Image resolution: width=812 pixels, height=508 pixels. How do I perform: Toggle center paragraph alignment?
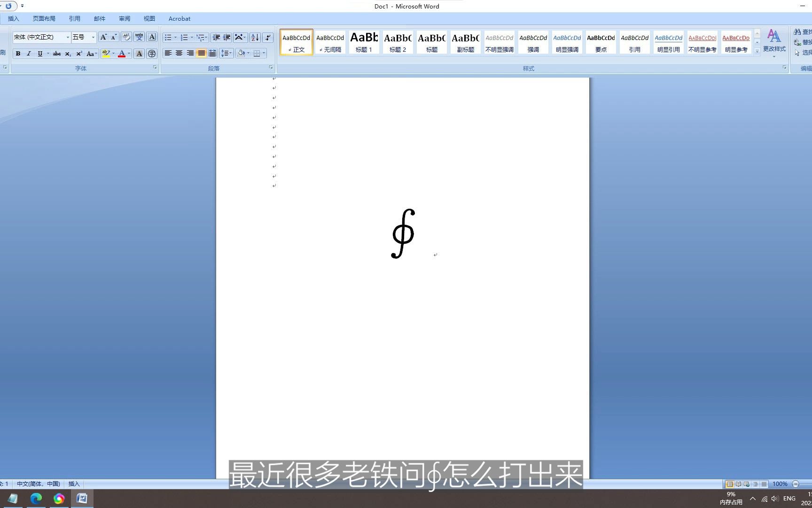coord(179,53)
